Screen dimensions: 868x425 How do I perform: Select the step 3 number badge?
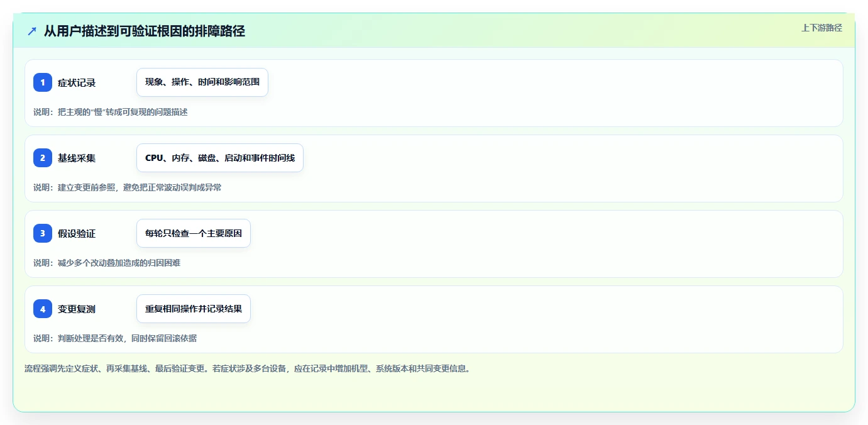(43, 233)
